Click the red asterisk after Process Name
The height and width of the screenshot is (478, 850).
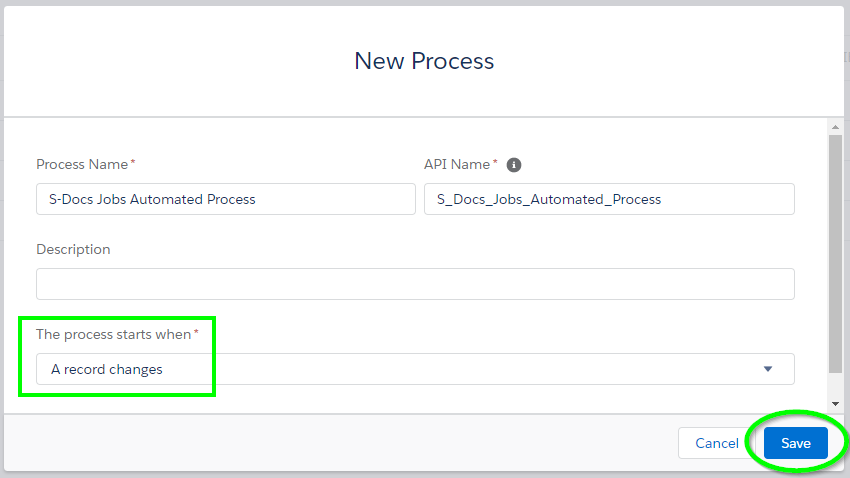133,162
